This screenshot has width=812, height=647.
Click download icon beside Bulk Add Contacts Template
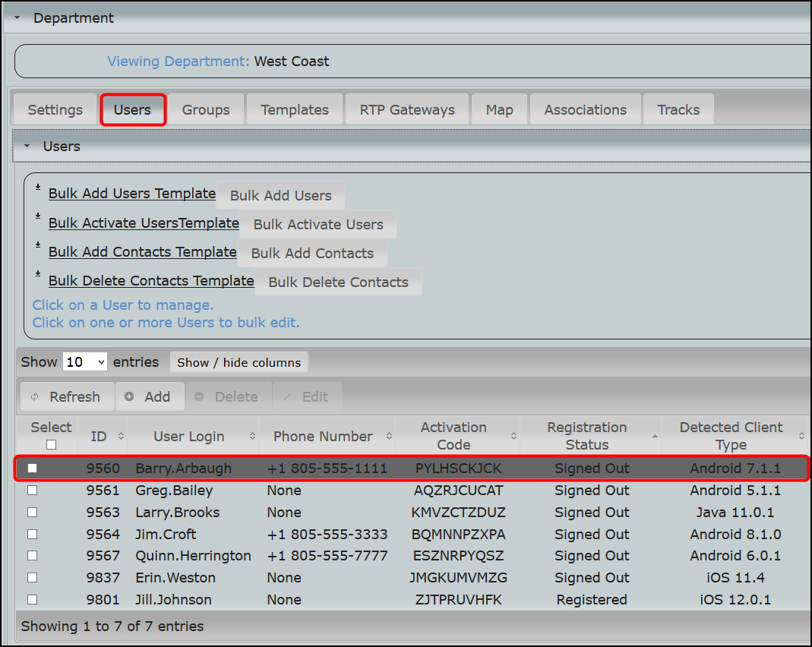click(38, 245)
